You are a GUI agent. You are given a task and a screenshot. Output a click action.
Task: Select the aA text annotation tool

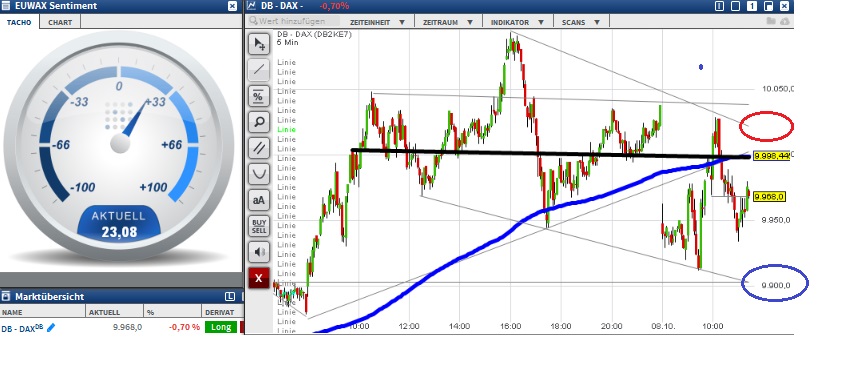pos(259,200)
